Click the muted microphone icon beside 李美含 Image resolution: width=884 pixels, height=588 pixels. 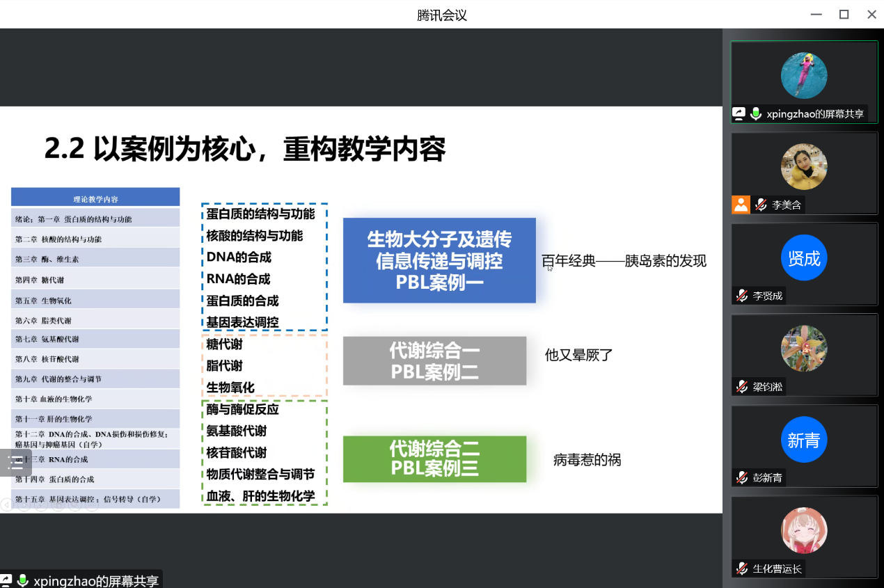[761, 205]
